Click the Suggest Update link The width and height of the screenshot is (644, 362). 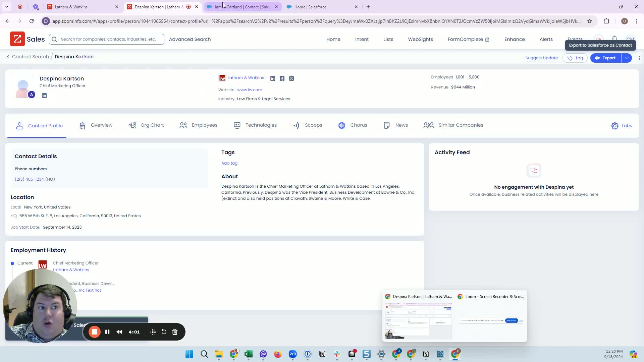click(541, 58)
